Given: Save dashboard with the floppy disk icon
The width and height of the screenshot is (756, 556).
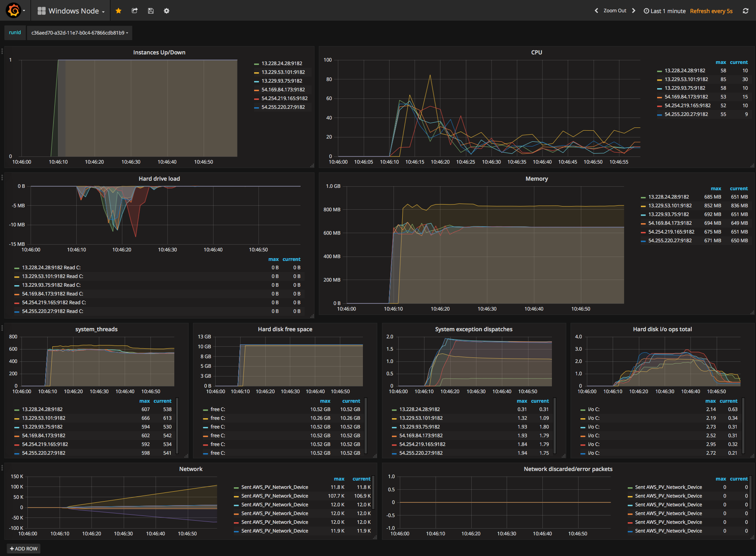Looking at the screenshot, I should tap(150, 11).
